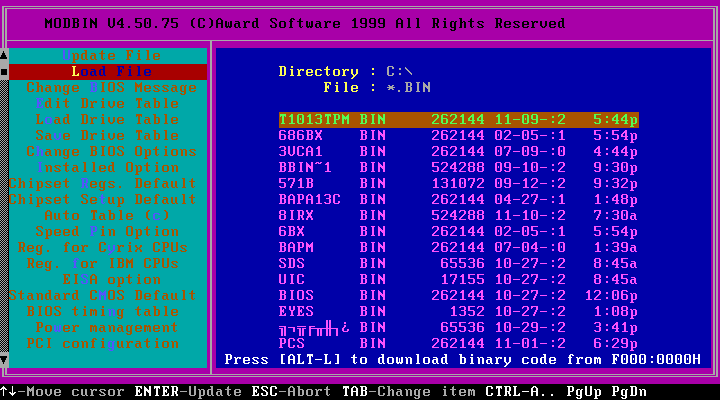Click the menu scrollbar thumb block

pos(4,72)
